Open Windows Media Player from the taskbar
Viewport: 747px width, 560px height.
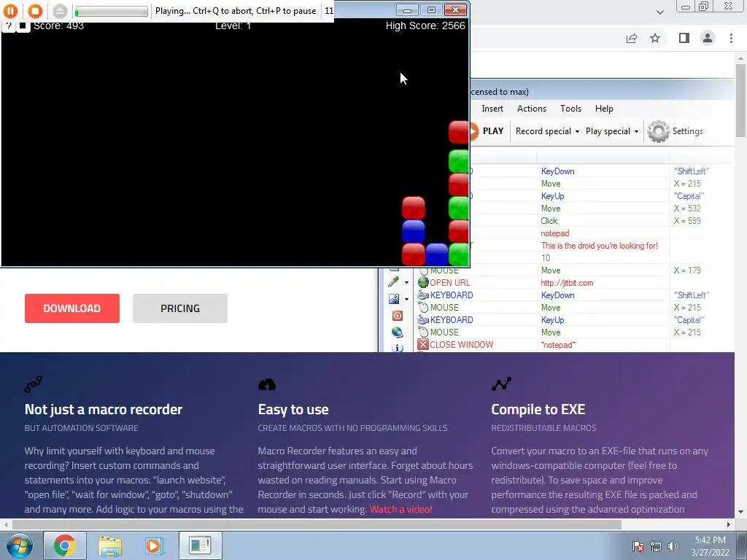pos(154,545)
